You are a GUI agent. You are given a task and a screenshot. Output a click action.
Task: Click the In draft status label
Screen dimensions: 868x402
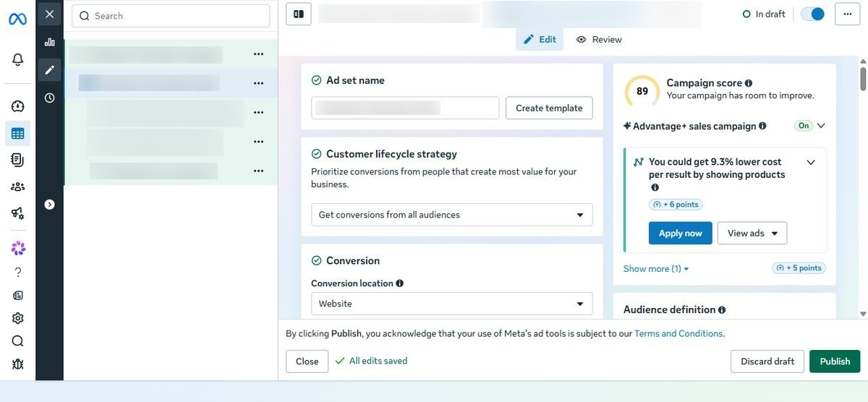pos(764,14)
